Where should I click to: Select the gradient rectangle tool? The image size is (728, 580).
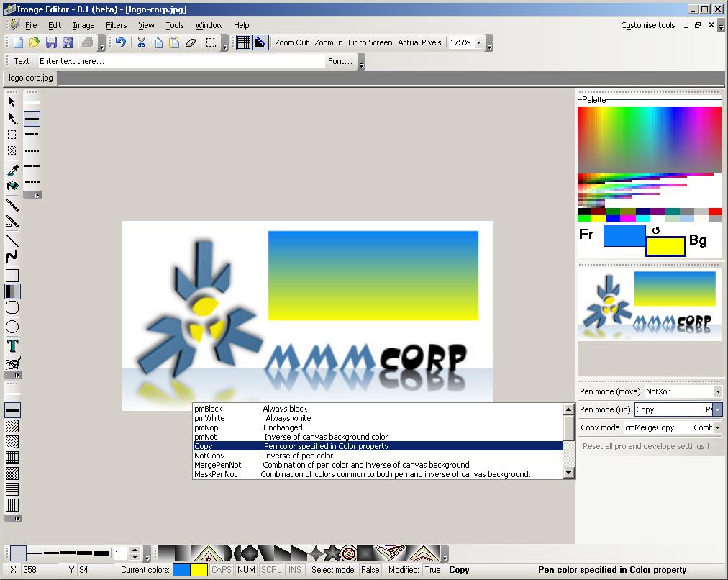click(12, 291)
